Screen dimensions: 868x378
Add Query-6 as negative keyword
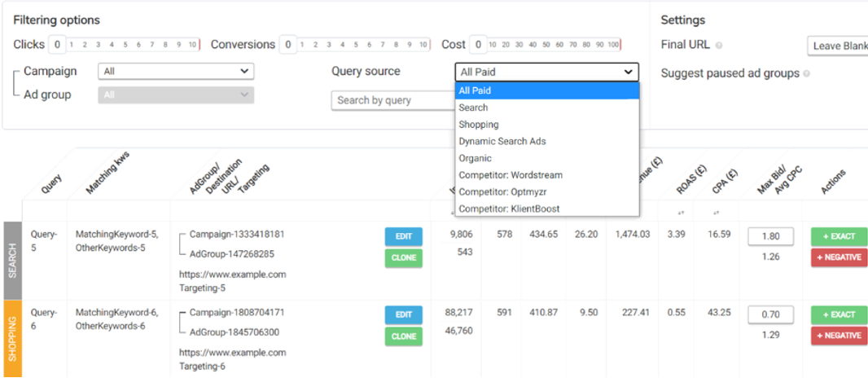pyautogui.click(x=839, y=336)
